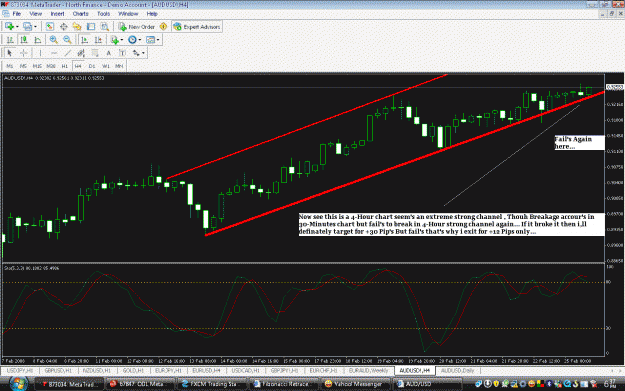Switch timeframe to H1
The height and width of the screenshot is (391, 625).
click(65, 66)
